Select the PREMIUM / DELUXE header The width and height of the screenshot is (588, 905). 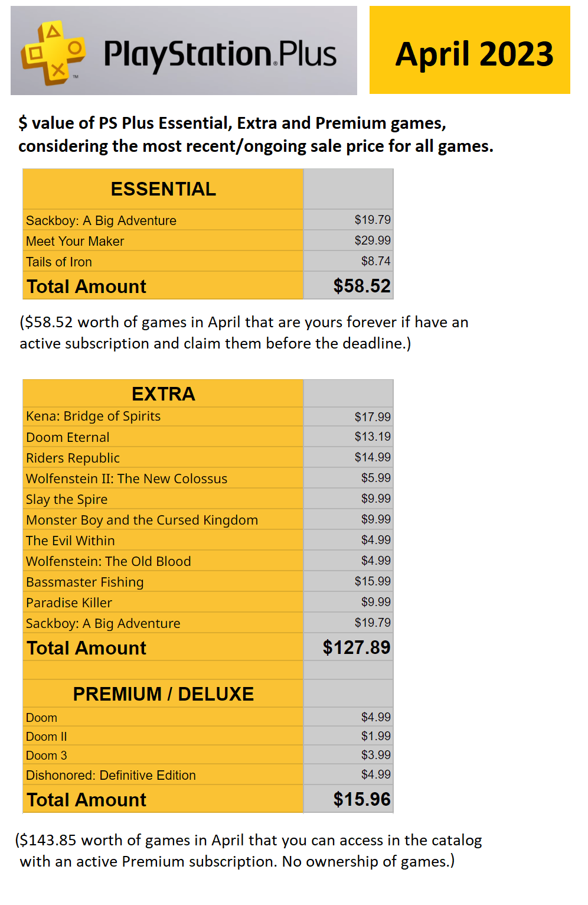pos(163,694)
